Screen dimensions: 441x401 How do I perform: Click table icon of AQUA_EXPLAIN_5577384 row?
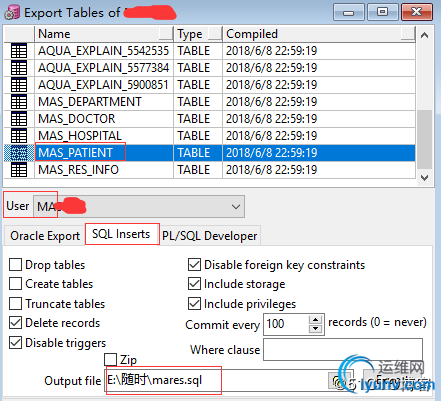point(19,68)
